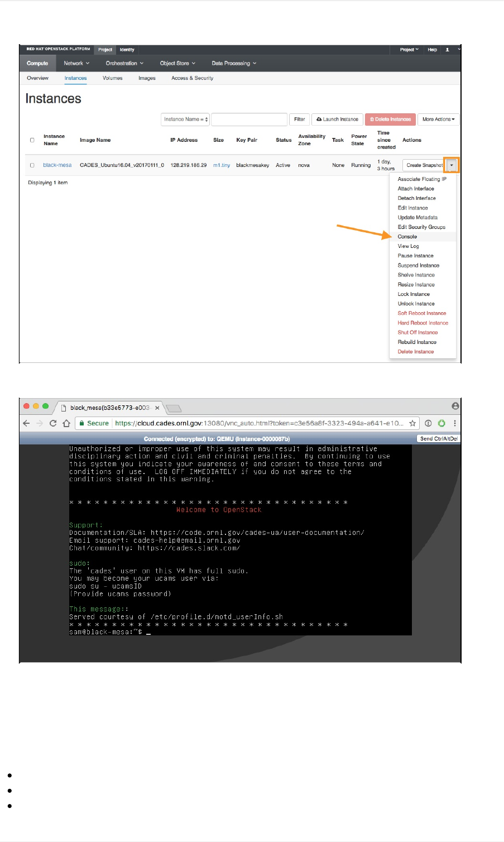Viewport: 504px width, 842px height.
Task: Expand the Orchestration menu dropdown
Action: point(124,64)
